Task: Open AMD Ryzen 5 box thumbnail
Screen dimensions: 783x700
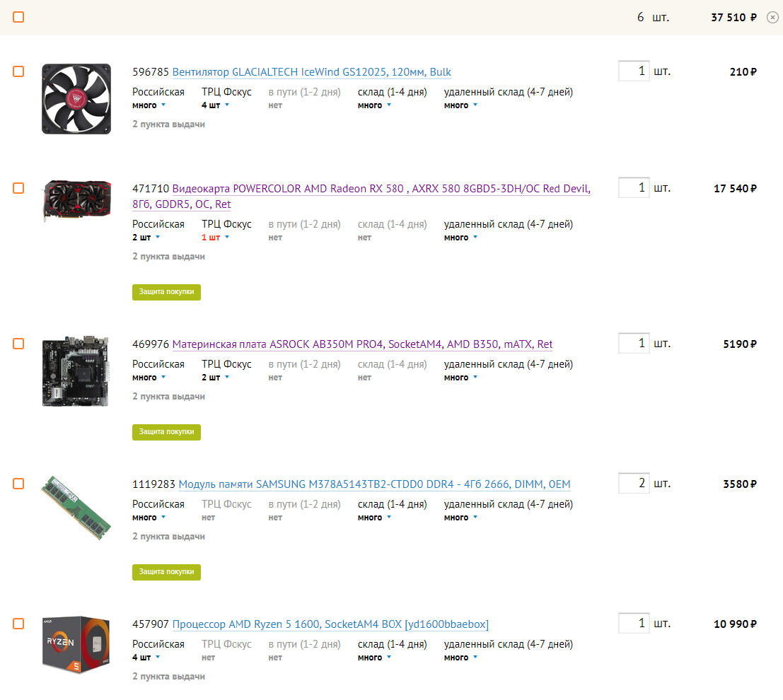Action: pyautogui.click(x=76, y=644)
